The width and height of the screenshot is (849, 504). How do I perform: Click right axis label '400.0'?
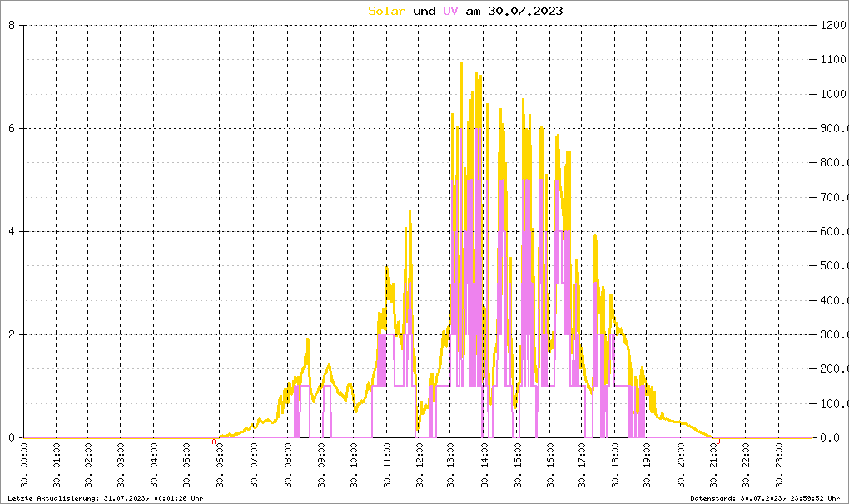834,301
